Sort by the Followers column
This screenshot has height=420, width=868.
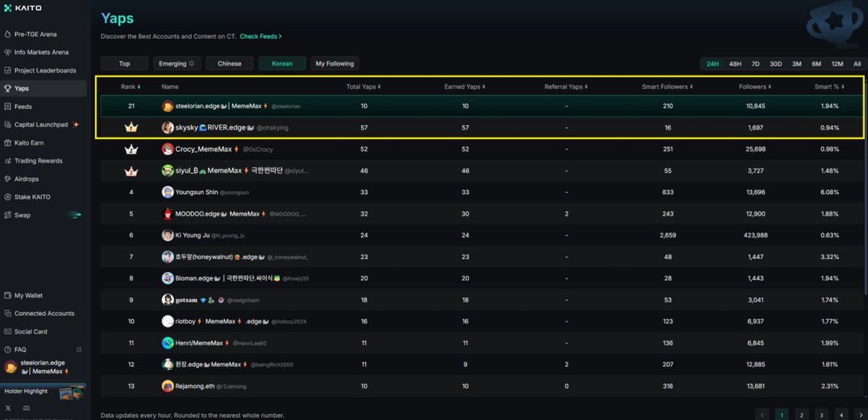pyautogui.click(x=754, y=87)
